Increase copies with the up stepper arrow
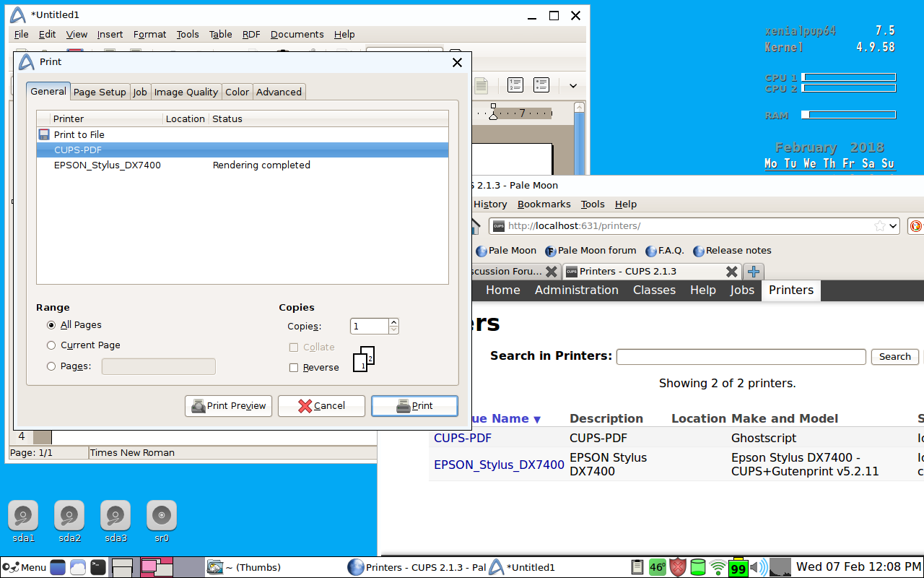The image size is (924, 578). click(x=393, y=322)
